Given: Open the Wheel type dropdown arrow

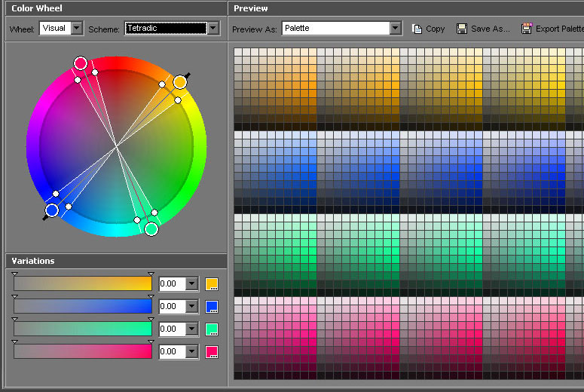Looking at the screenshot, I should click(77, 28).
